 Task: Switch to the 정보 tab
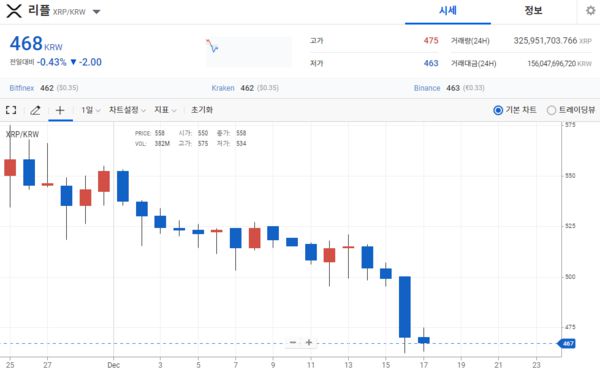[533, 11]
